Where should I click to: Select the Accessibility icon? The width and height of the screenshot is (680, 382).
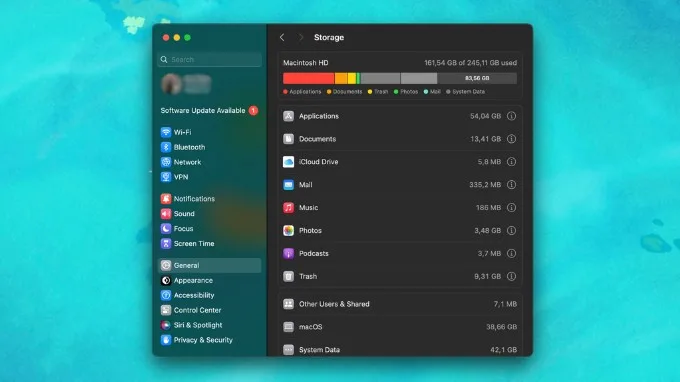pyautogui.click(x=166, y=295)
